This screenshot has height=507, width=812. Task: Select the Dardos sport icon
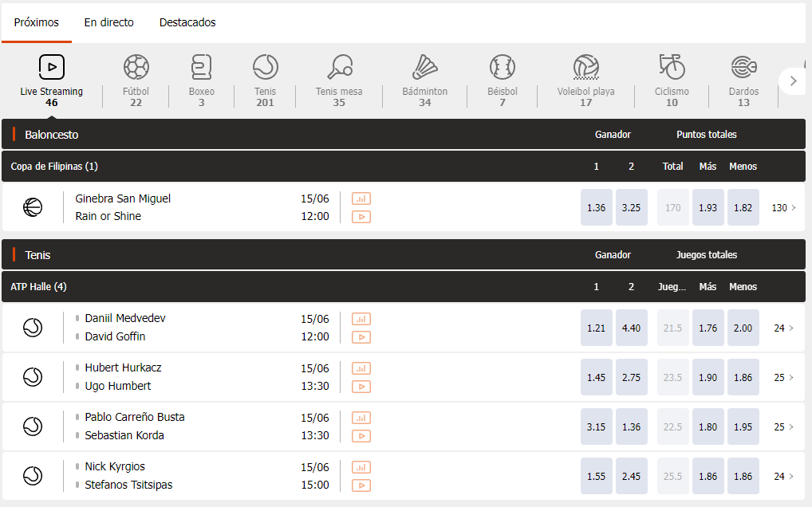pos(743,67)
